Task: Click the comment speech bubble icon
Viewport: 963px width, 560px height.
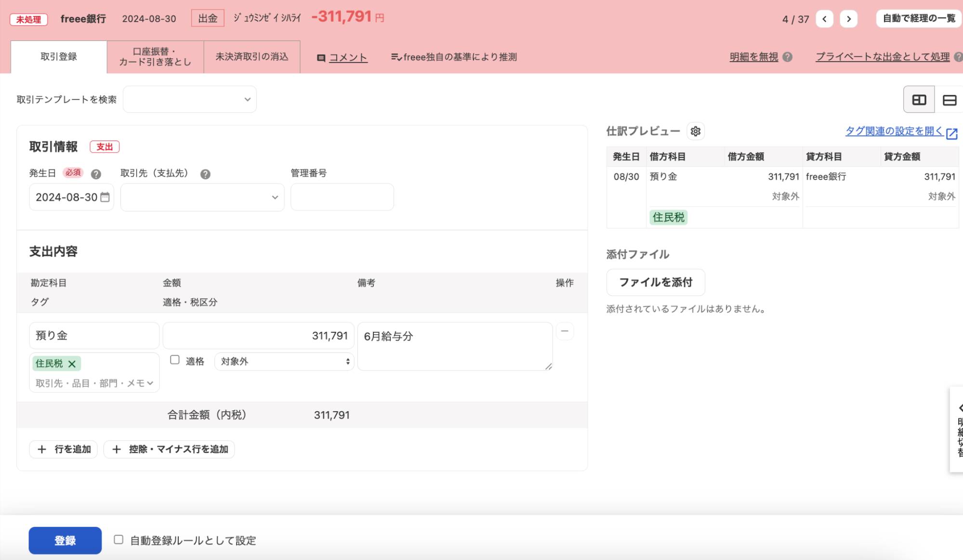Action: [x=321, y=58]
